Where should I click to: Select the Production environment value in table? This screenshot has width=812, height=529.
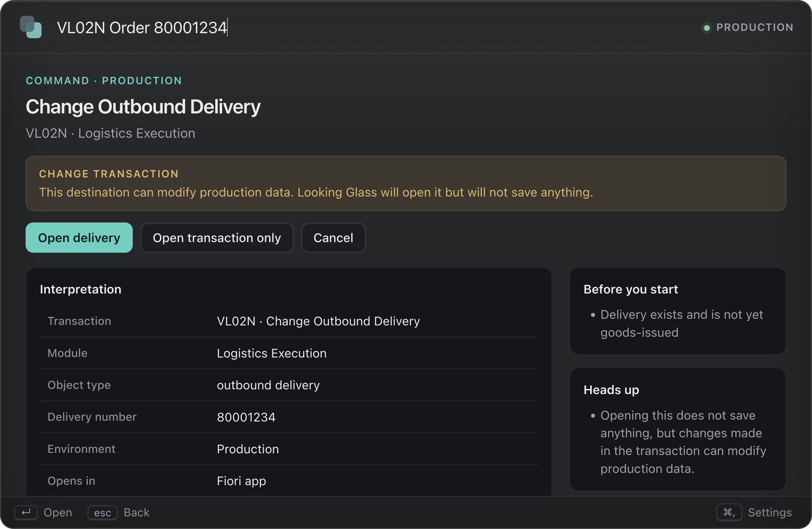248,449
